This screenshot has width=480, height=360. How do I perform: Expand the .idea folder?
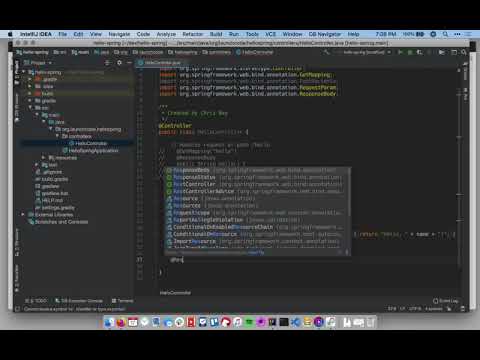pos(30,86)
